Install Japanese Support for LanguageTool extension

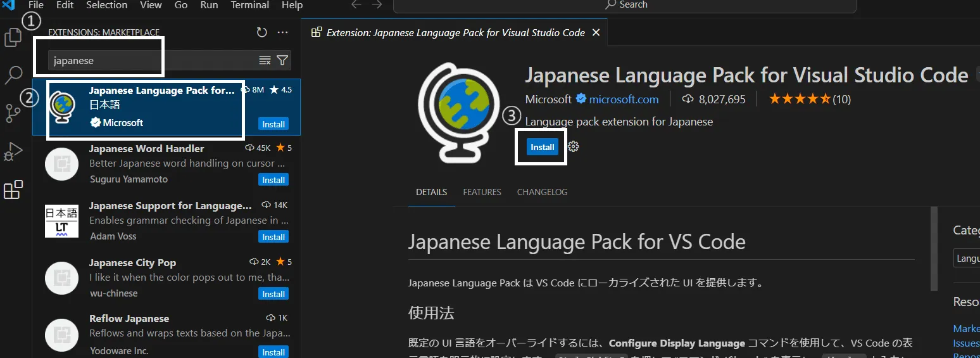click(273, 237)
